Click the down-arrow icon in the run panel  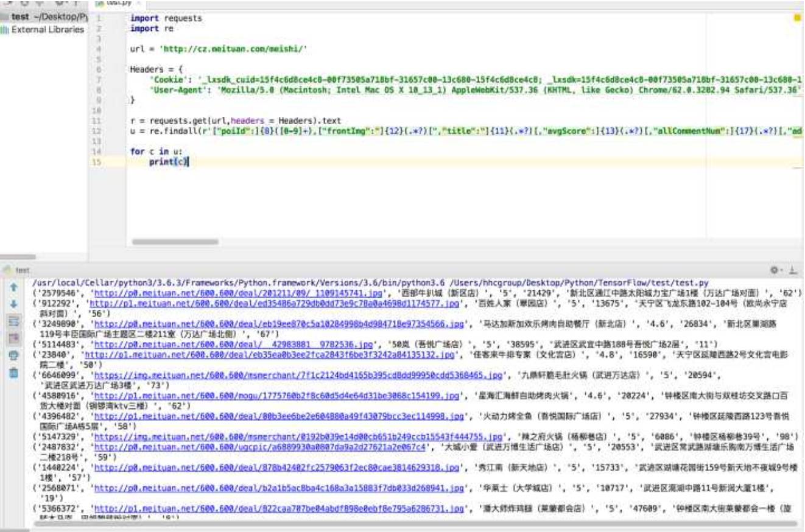click(x=13, y=303)
